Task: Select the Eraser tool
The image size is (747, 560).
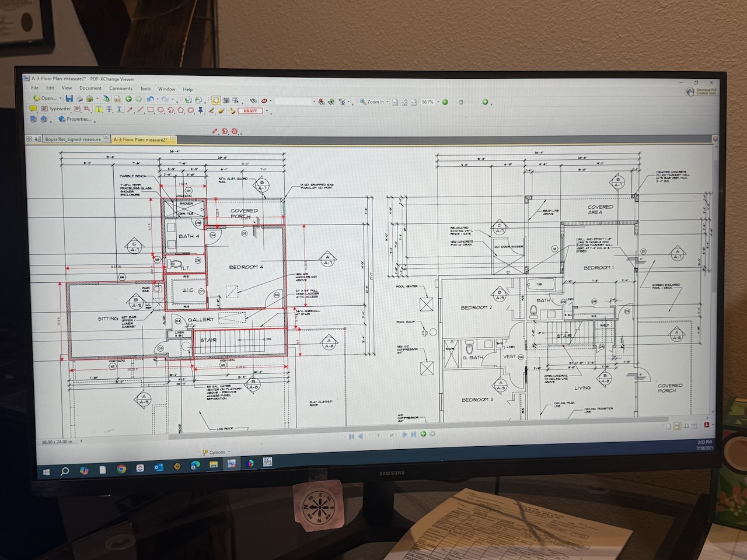Action: pyautogui.click(x=221, y=110)
